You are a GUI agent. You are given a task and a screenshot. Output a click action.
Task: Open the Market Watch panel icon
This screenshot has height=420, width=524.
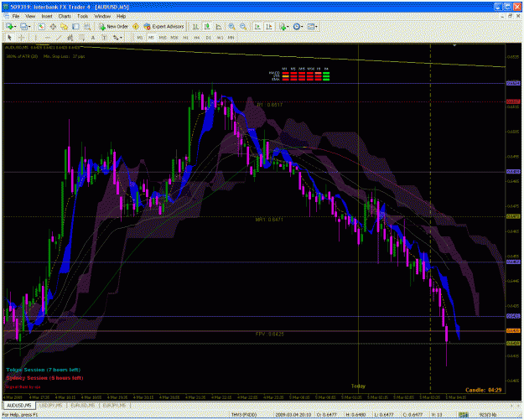pyautogui.click(x=41, y=26)
